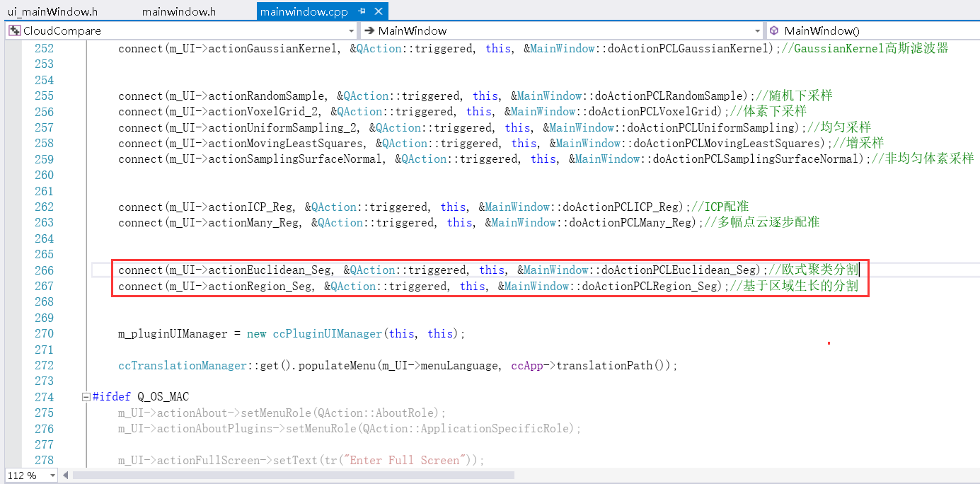Click the purple method icon beside MainWindow()
This screenshot has height=484, width=980.
point(773,30)
